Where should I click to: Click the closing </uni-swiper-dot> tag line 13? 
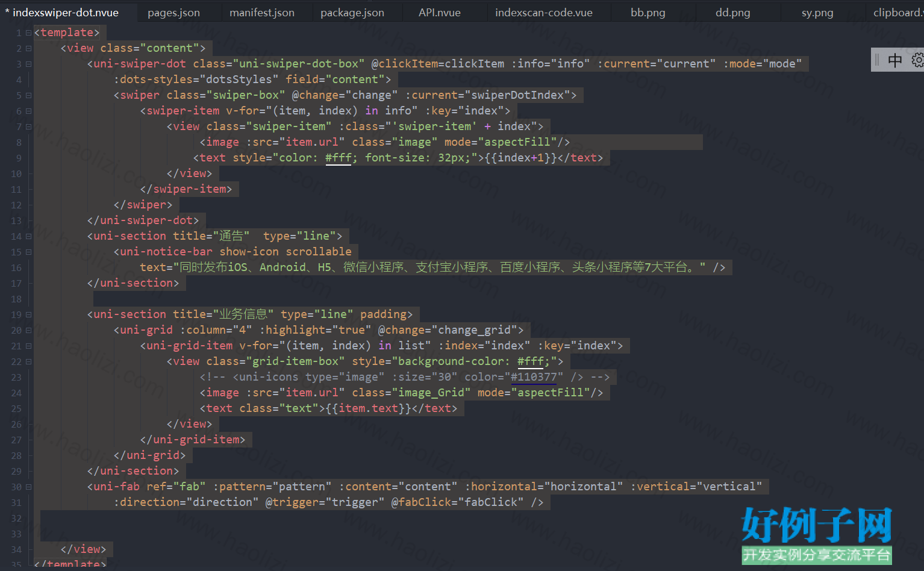tap(143, 220)
